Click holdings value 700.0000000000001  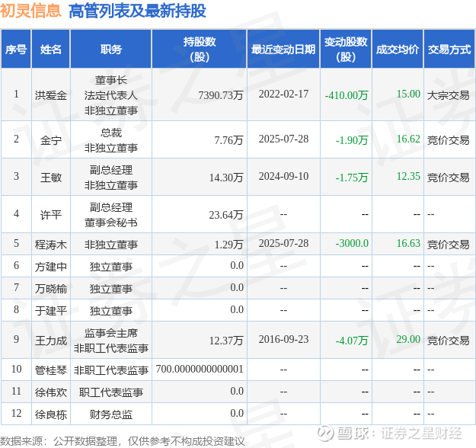200,369
